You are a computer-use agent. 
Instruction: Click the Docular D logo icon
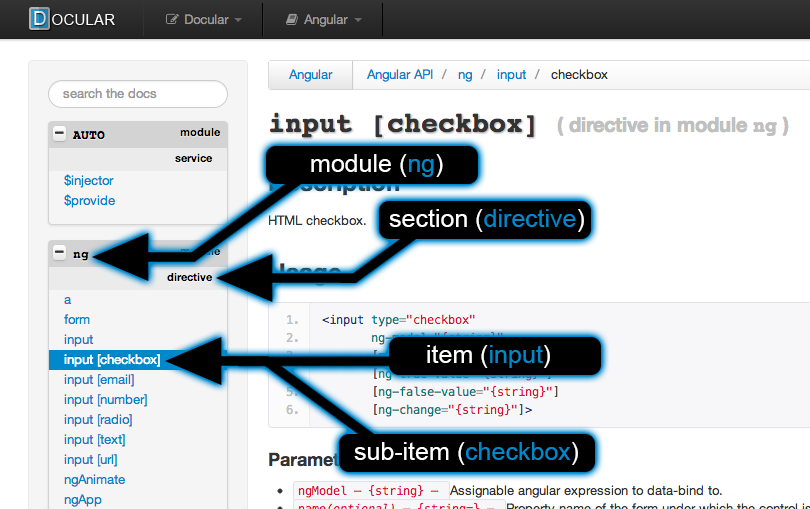pos(39,19)
